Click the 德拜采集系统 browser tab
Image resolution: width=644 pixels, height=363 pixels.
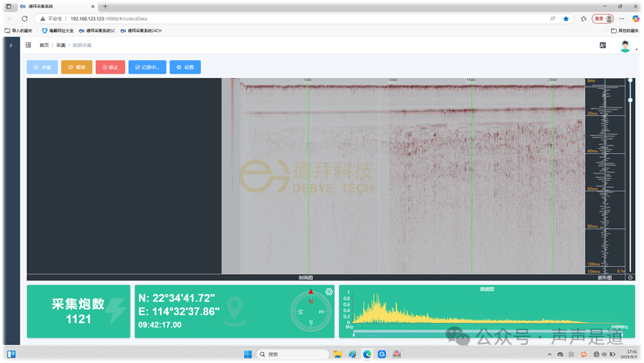coord(58,6)
